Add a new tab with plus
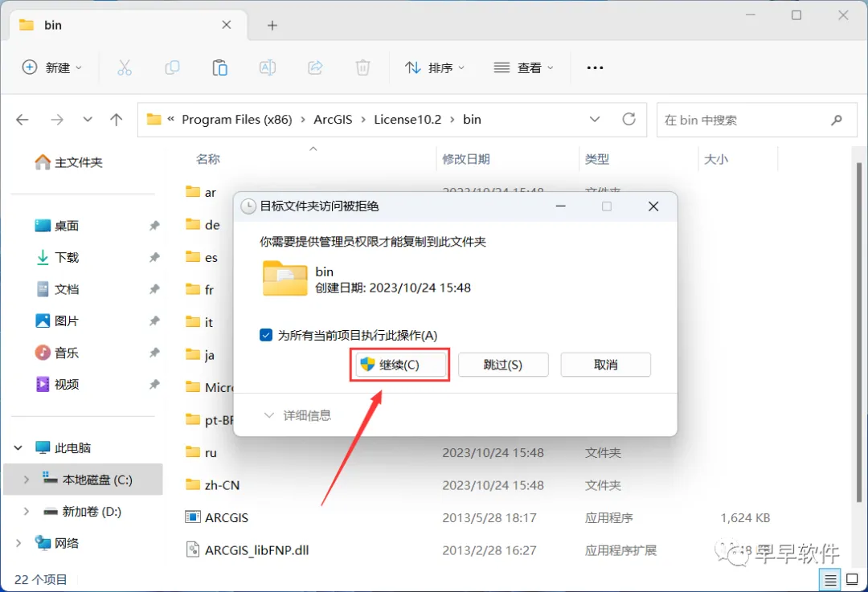The width and height of the screenshot is (868, 592). click(272, 26)
